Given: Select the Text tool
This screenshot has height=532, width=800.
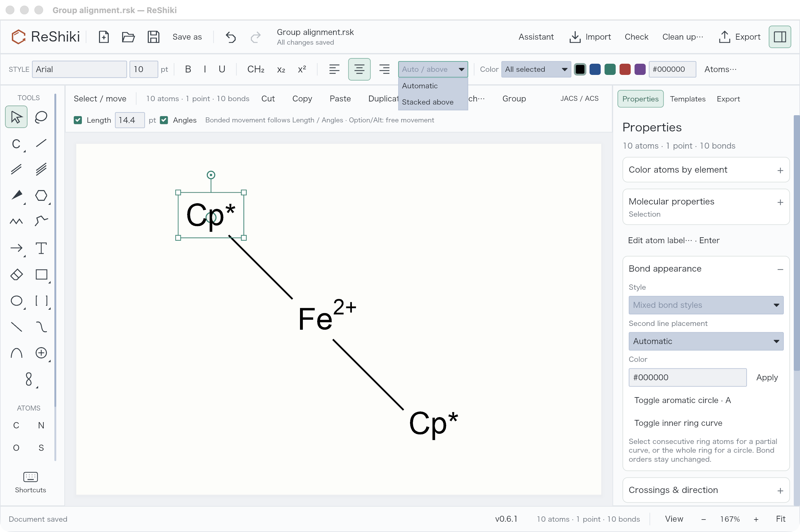Looking at the screenshot, I should [41, 248].
